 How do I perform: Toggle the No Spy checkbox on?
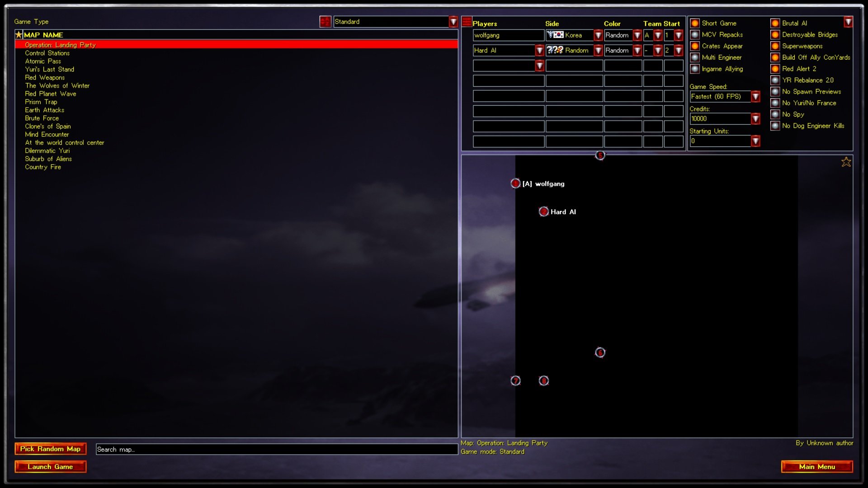[x=774, y=114]
